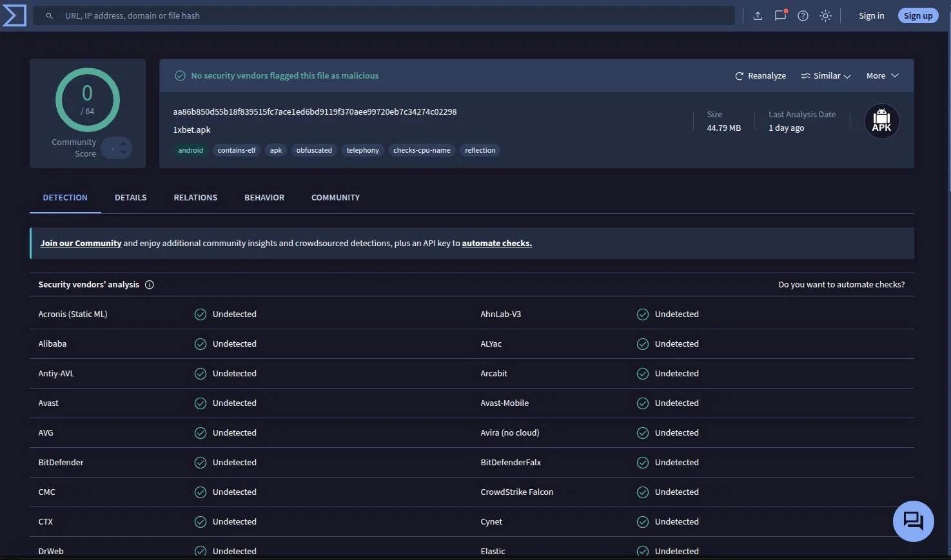Click the BitDefenderFalx vendor name
The height and width of the screenshot is (560, 951).
click(x=511, y=463)
